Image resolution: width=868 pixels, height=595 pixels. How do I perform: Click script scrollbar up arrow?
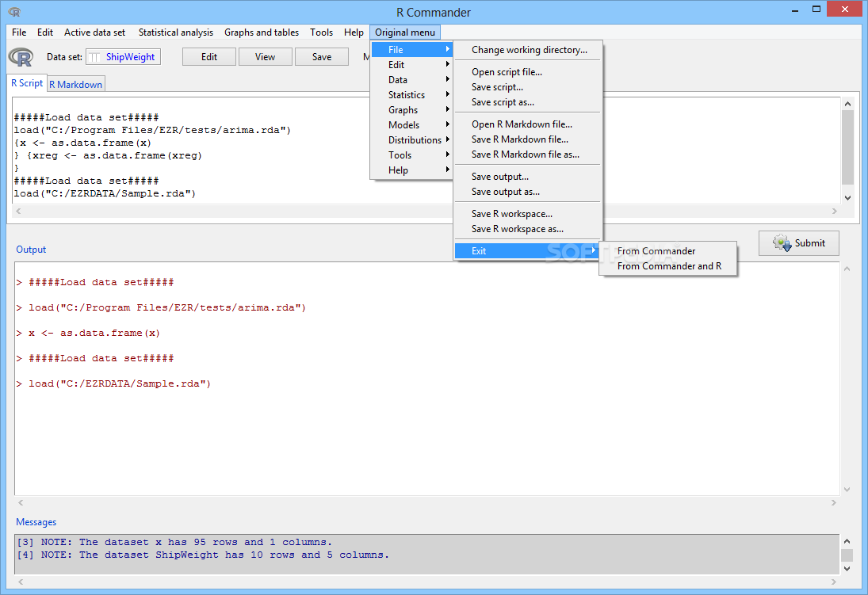point(847,104)
